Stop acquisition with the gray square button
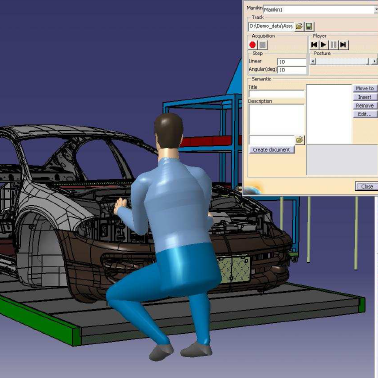 pos(263,45)
